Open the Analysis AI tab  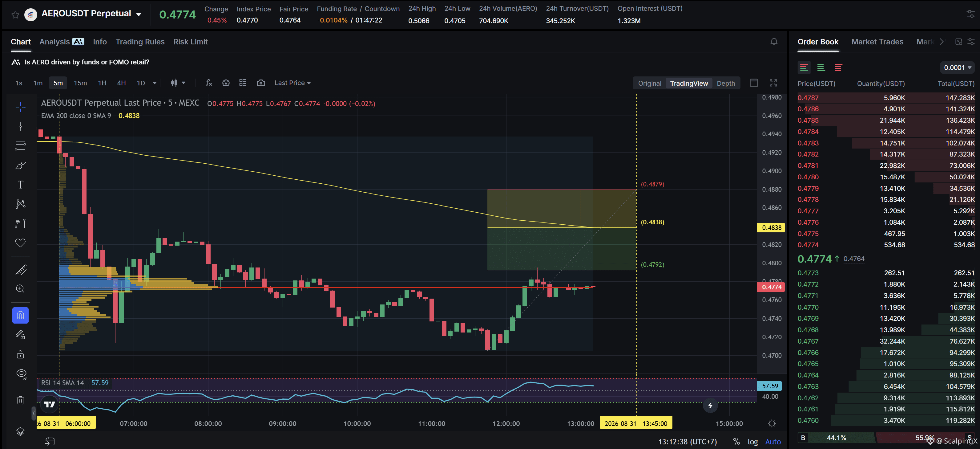62,42
